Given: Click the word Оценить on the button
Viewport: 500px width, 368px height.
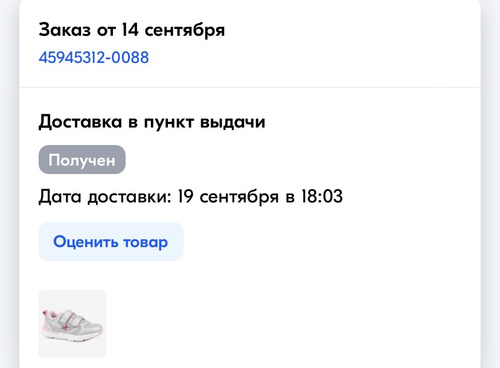Looking at the screenshot, I should coord(85,242).
